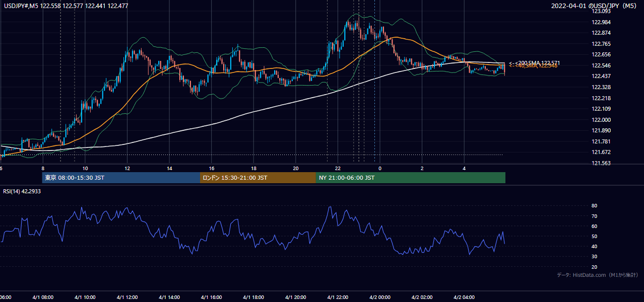Click the 200 SMA 122.571 line label
Image resolution: width=644 pixels, height=302 pixels.
[534, 63]
